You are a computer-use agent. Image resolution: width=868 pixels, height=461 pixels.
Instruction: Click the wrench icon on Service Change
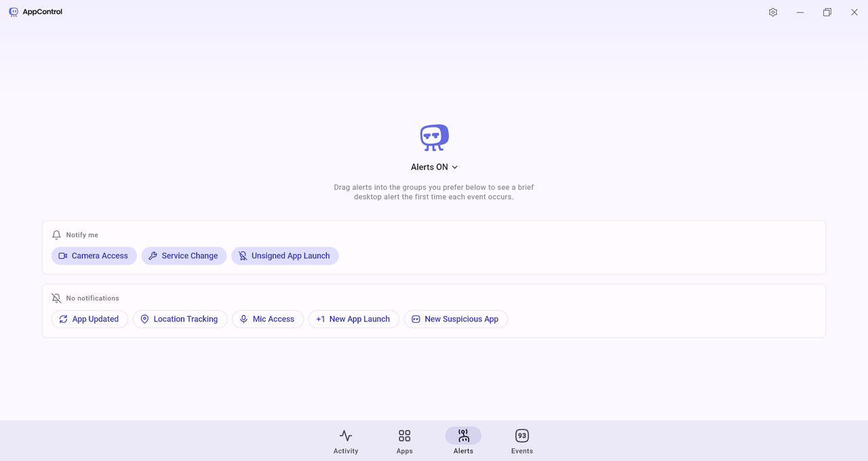(153, 256)
